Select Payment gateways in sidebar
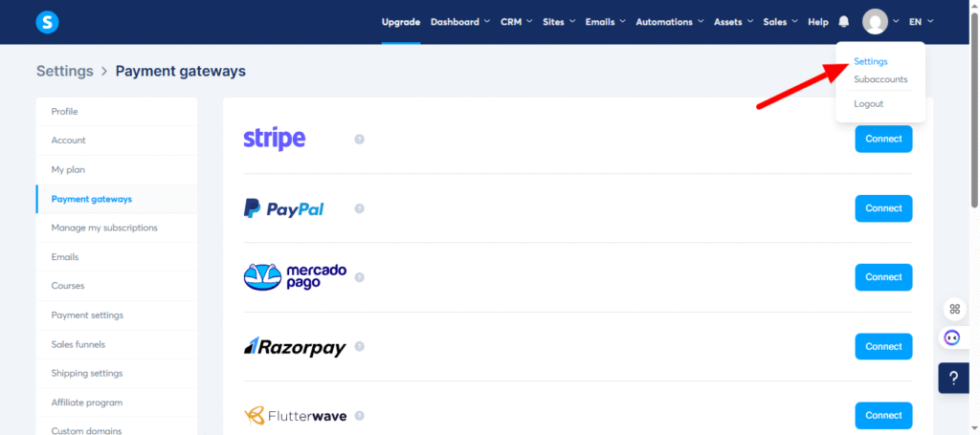The height and width of the screenshot is (435, 980). click(116, 199)
